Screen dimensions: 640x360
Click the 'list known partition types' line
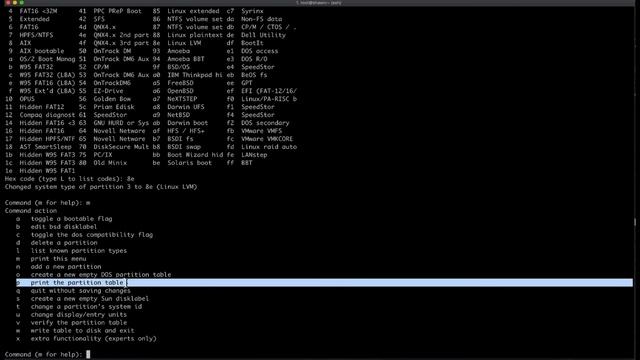[x=71, y=251]
